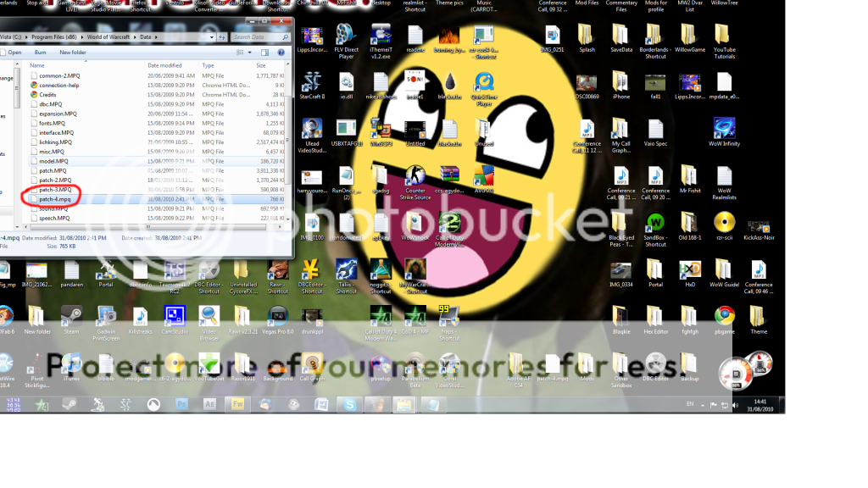Select the Other Sandbox folder on desktop
The image size is (868, 488).
tap(621, 371)
